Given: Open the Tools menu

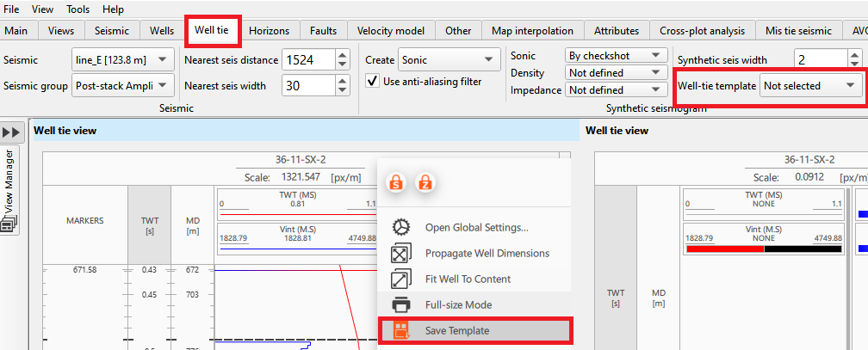Looking at the screenshot, I should coord(77,9).
